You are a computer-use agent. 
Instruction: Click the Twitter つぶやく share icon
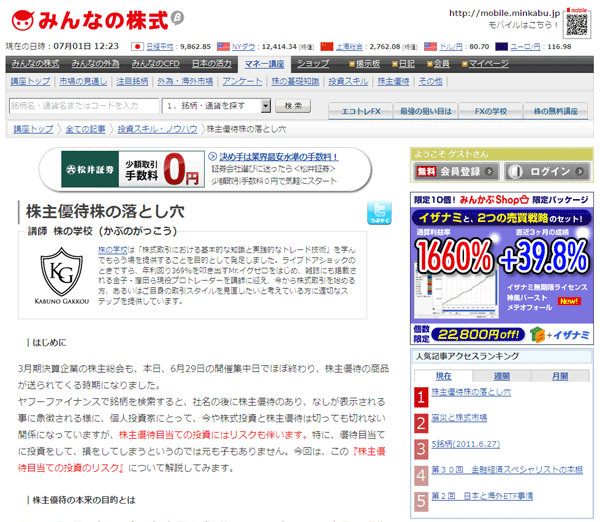pos(380,214)
